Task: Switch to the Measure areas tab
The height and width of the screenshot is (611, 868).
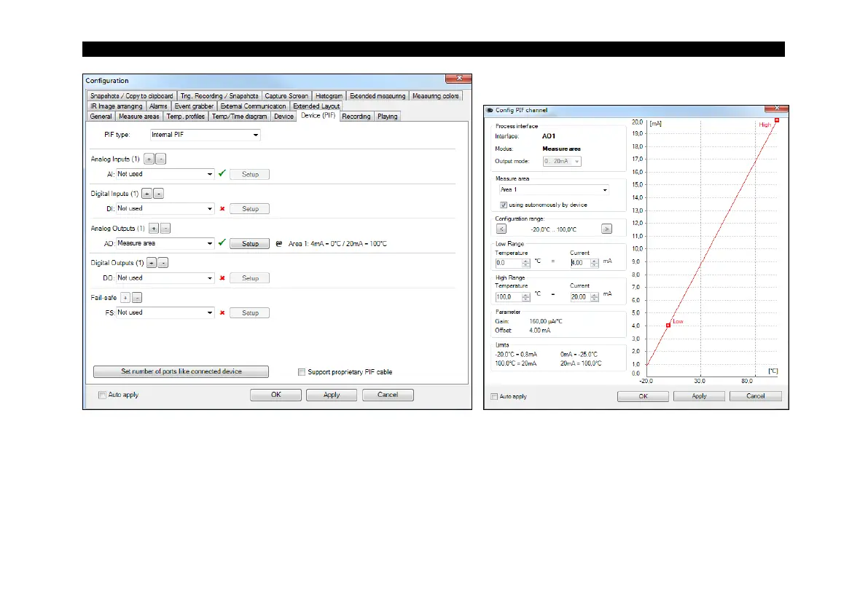Action: pyautogui.click(x=139, y=117)
